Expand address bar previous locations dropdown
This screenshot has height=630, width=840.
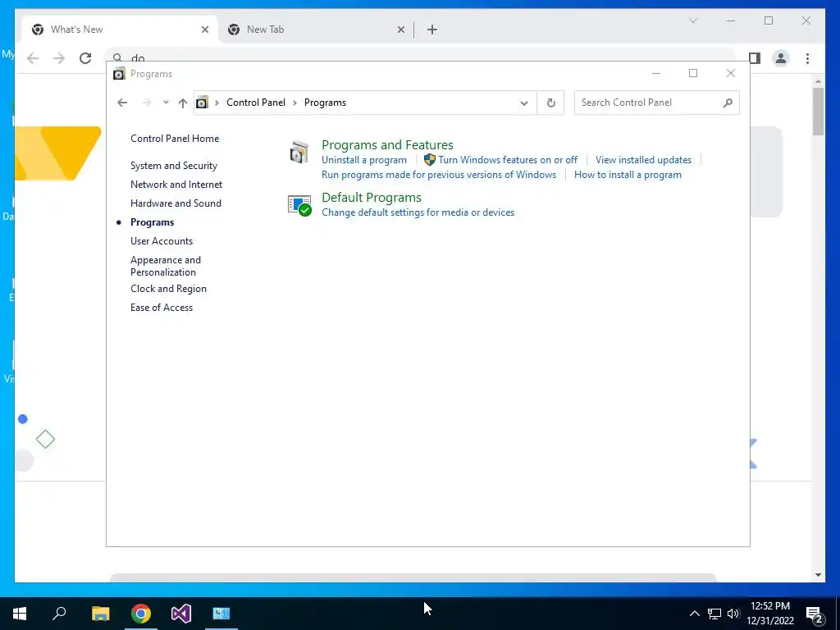[524, 103]
